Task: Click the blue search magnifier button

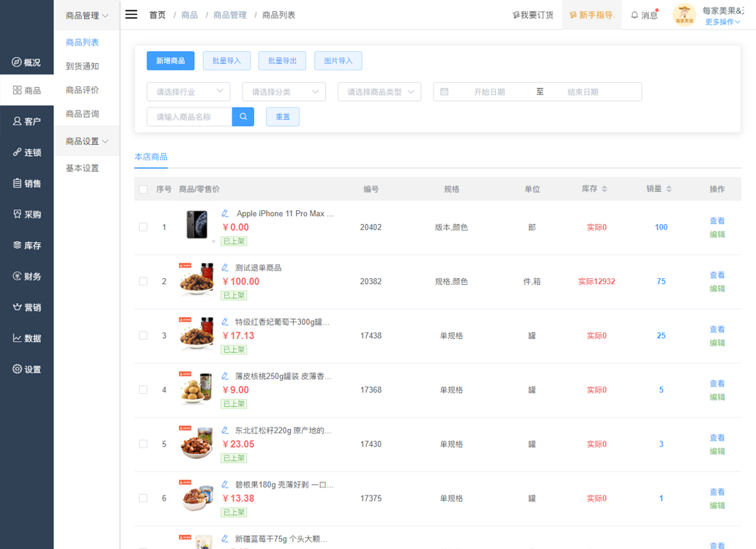Action: point(243,116)
